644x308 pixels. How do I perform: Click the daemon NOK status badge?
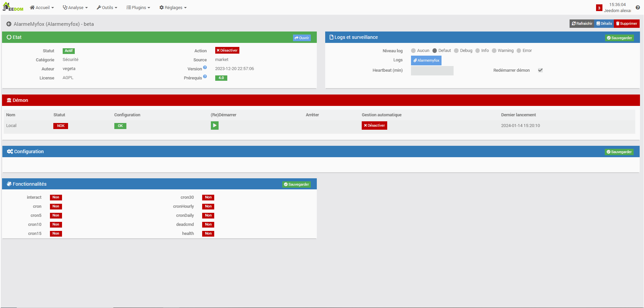[x=61, y=126]
